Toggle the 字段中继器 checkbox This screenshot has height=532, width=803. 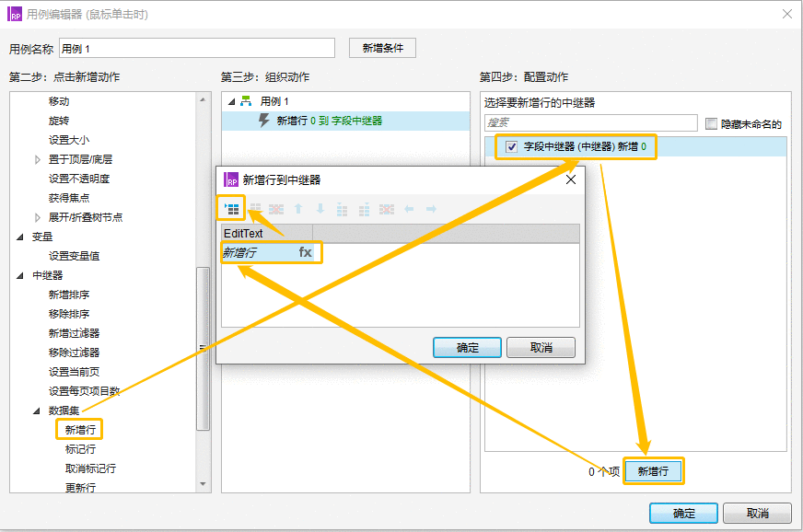511,147
